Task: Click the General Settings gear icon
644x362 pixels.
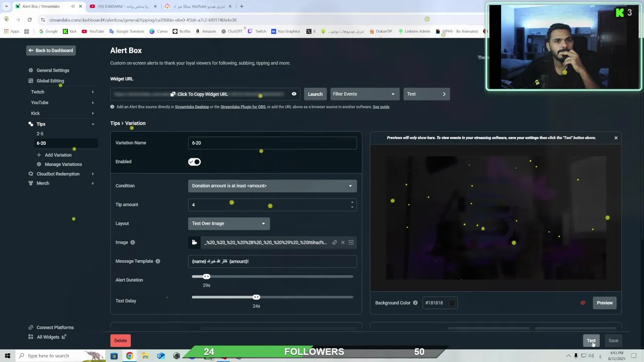Action: point(31,70)
